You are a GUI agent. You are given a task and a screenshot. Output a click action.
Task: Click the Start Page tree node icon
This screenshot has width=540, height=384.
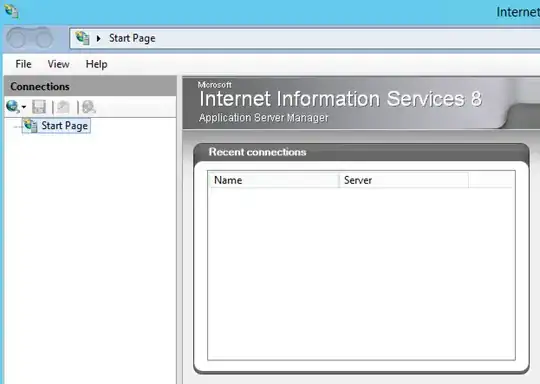click(31, 125)
